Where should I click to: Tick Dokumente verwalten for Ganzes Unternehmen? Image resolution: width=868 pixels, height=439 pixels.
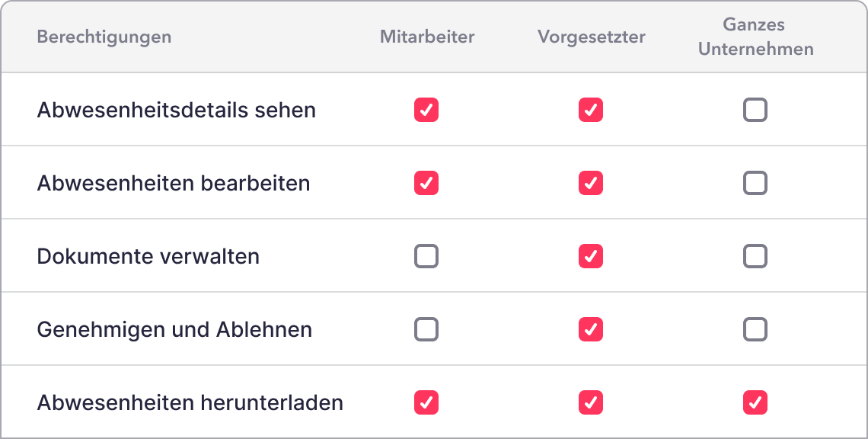[755, 257]
